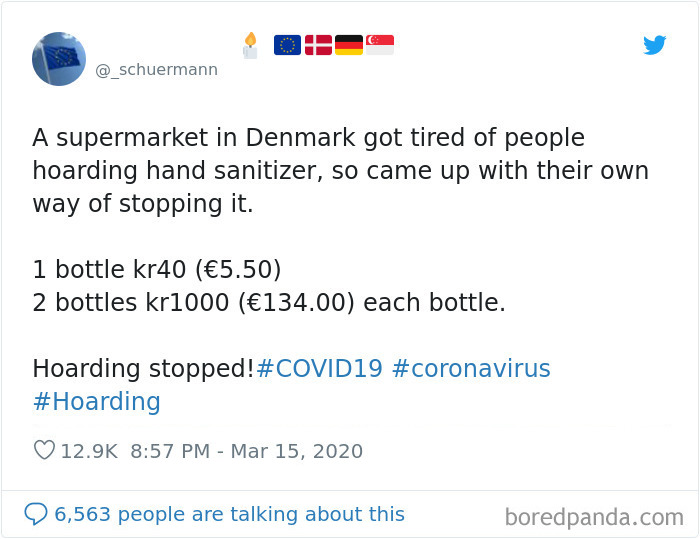Viewport: 700px width, 539px height.
Task: Click the 12.9K likes count
Action: tap(89, 451)
